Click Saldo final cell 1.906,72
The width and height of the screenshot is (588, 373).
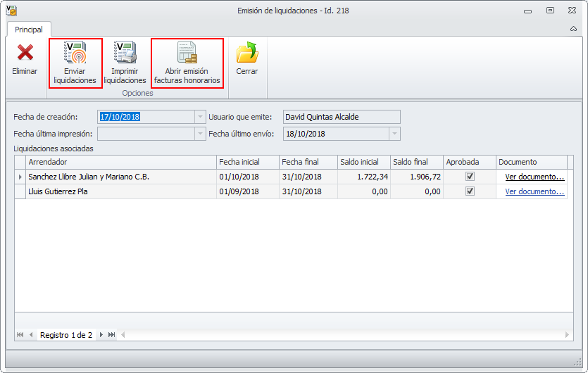pyautogui.click(x=417, y=177)
